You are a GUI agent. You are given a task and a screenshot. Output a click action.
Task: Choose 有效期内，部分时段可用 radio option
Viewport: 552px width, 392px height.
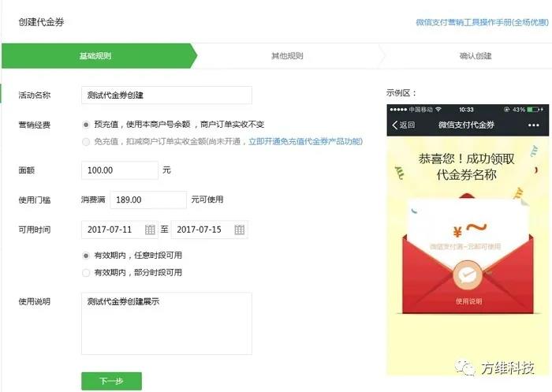click(86, 273)
